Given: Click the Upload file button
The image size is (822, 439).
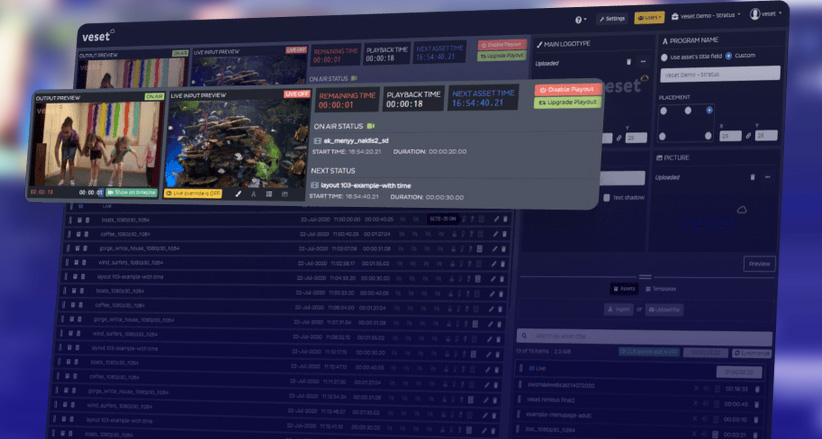Looking at the screenshot, I should (x=664, y=310).
